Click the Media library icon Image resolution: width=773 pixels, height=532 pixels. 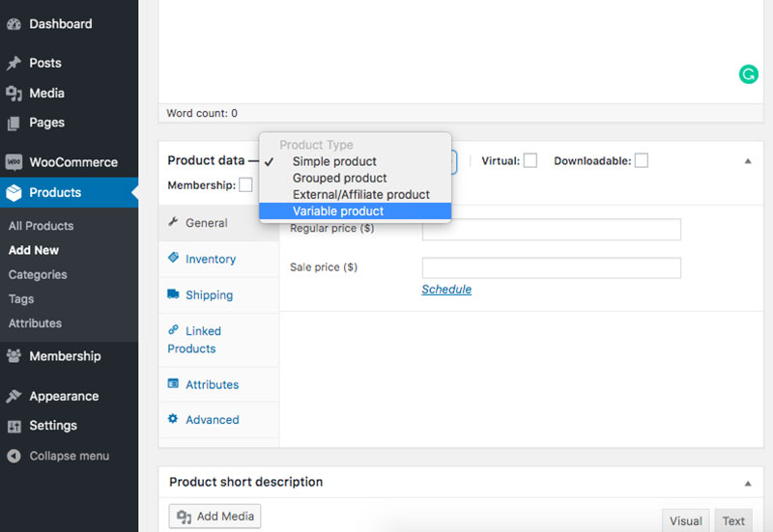[14, 93]
